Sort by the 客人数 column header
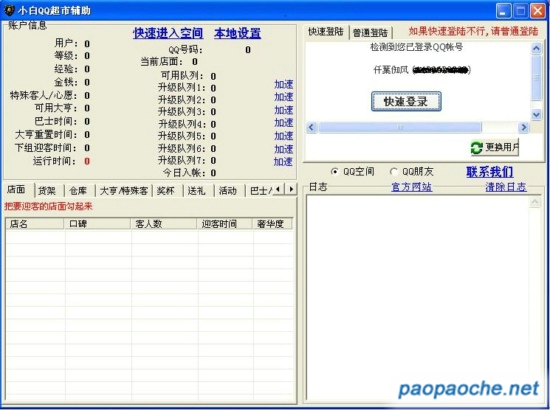550x410 pixels. (163, 224)
